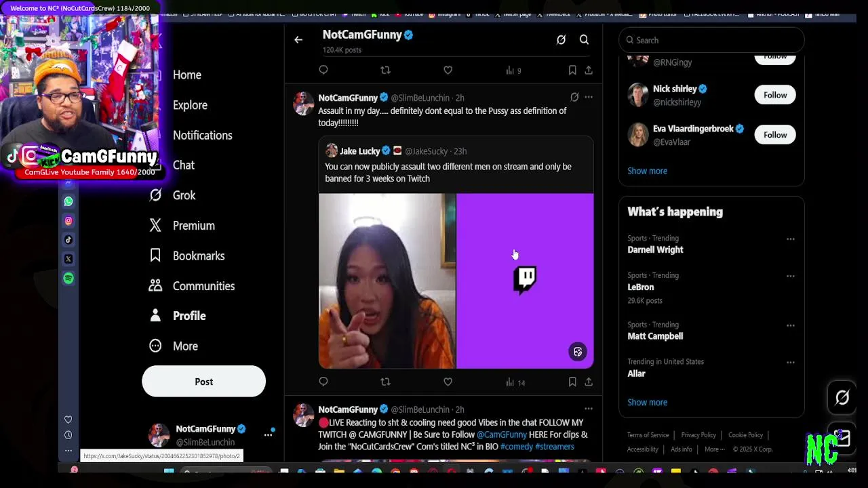Screen dimensions: 868x488
Task: Click the TikTok icon in browser side panel
Action: [68, 239]
